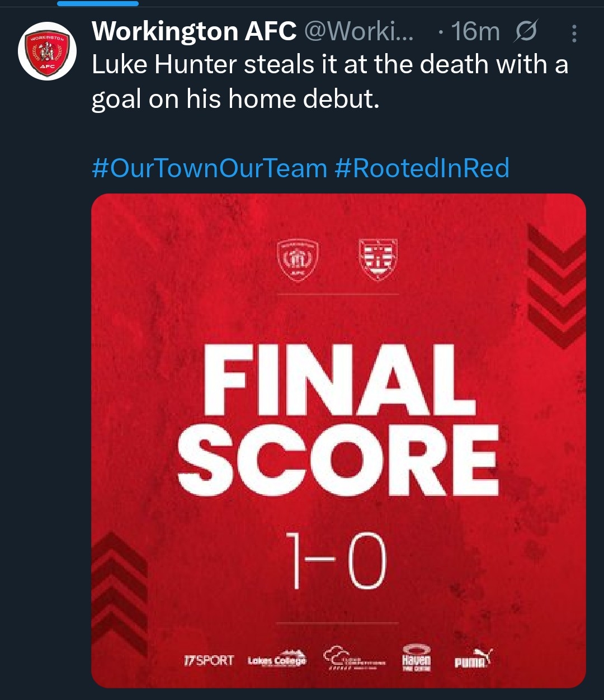The image size is (604, 700).
Task: Open the #RootedInRed hashtag
Action: (x=422, y=168)
